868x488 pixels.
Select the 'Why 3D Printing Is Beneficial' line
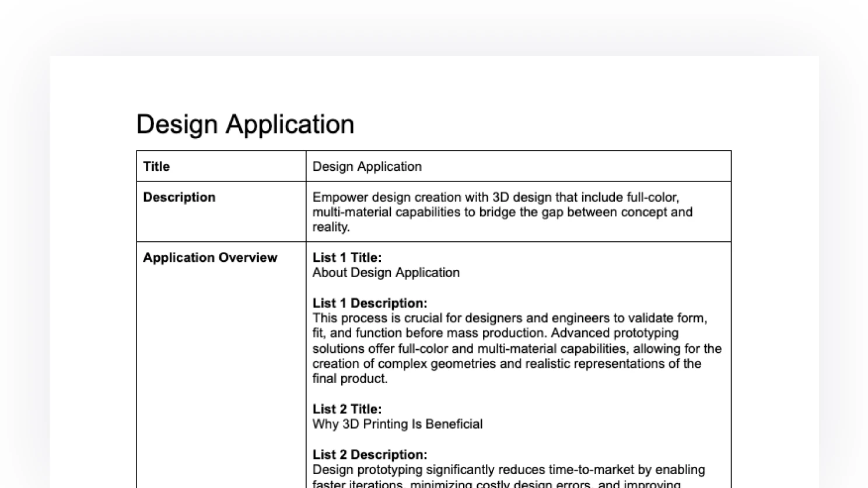(x=397, y=424)
